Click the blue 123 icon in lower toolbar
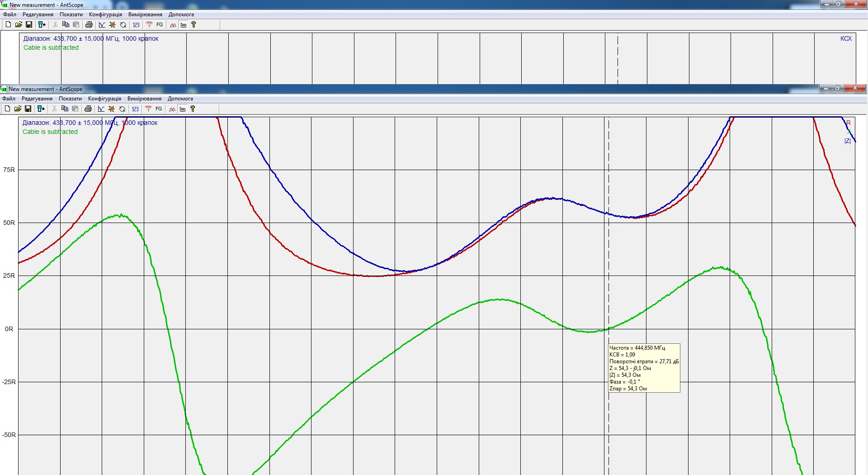This screenshot has width=868, height=475. click(135, 109)
